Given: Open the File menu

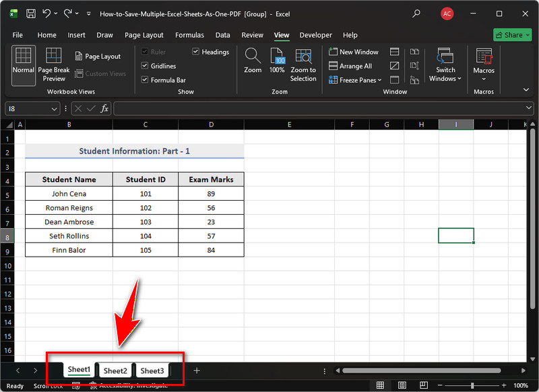Looking at the screenshot, I should coord(18,35).
